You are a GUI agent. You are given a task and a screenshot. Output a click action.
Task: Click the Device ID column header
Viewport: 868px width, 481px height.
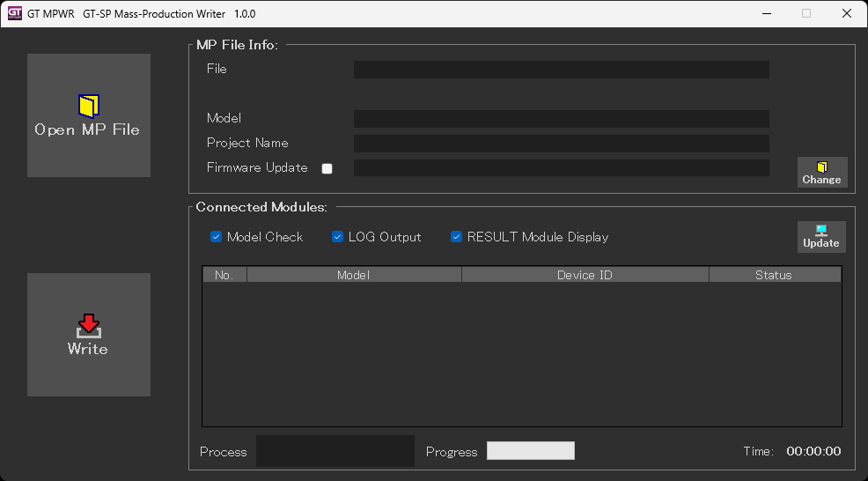pyautogui.click(x=585, y=275)
